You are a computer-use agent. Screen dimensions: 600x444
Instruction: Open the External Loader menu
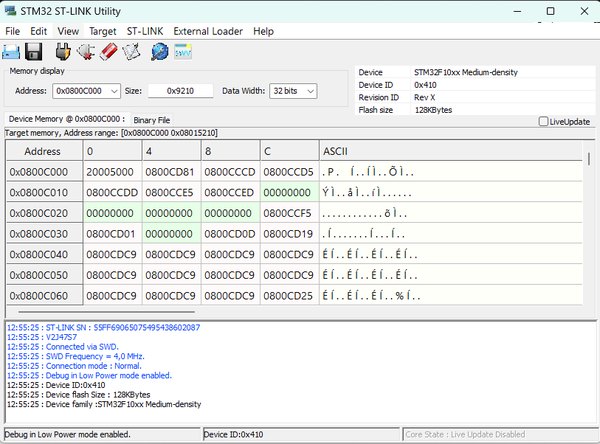pos(208,31)
